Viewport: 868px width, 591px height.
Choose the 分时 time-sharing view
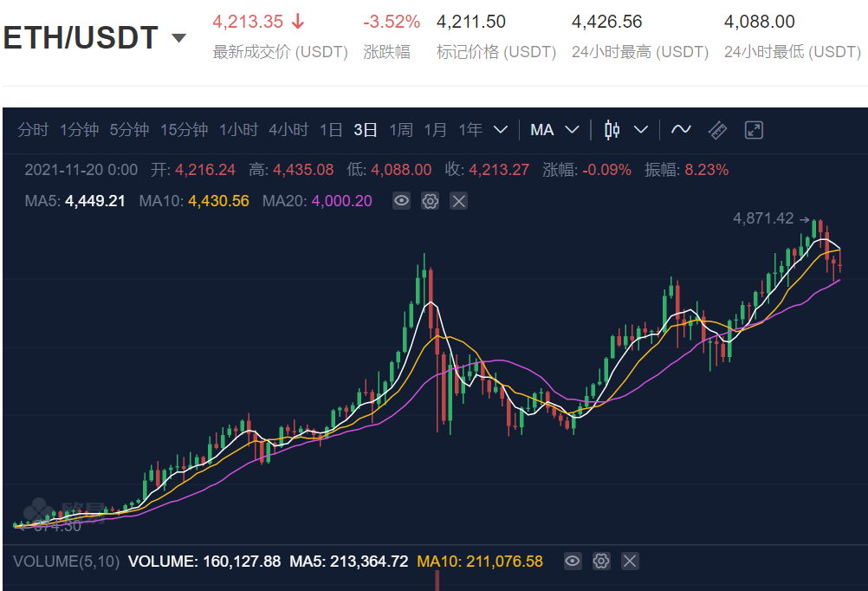[33, 130]
